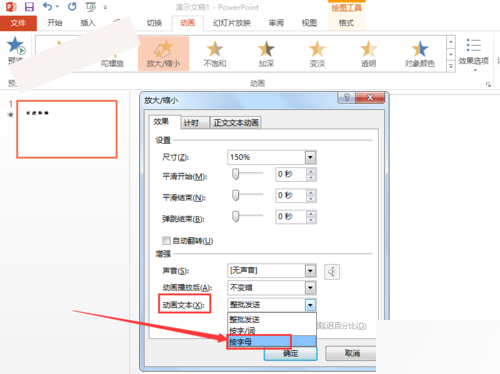The height and width of the screenshot is (374, 500).
Task: Select the 变淡 animation effect
Action: [317, 54]
